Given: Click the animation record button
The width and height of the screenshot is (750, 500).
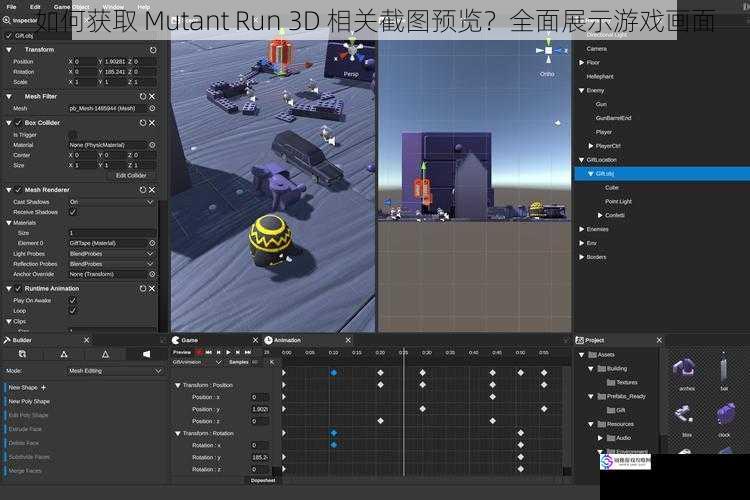Looking at the screenshot, I should click(199, 352).
